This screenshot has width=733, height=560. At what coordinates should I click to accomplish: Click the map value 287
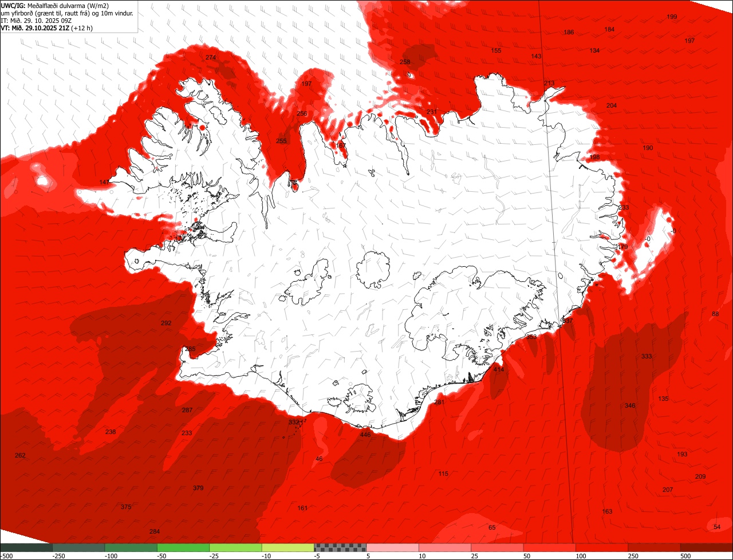[187, 410]
